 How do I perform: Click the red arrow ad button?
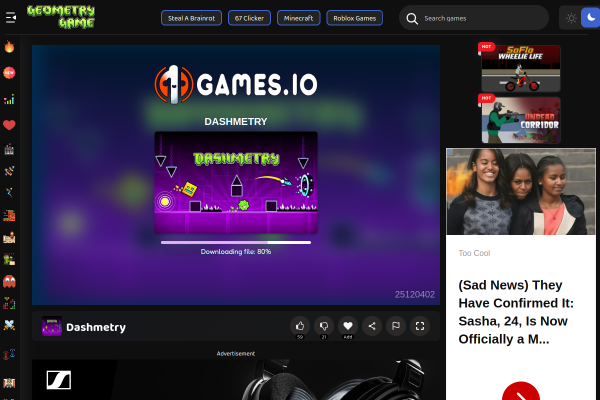521,391
